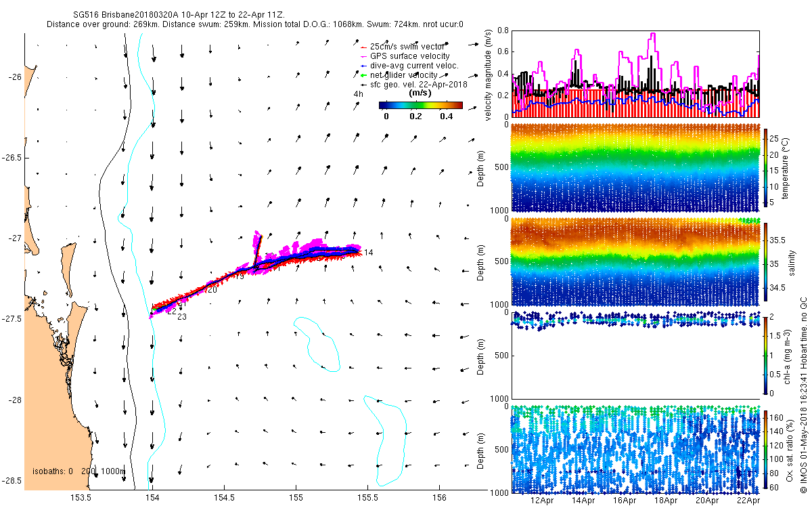Click the '35.5' salinity color bar tick
812x508 pixels.
pos(779,240)
